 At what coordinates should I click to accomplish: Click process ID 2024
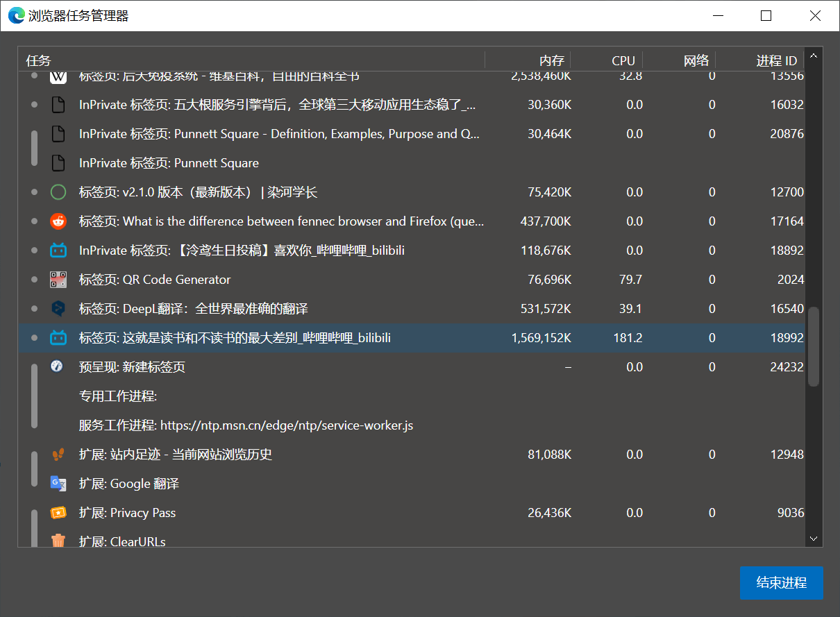click(791, 280)
